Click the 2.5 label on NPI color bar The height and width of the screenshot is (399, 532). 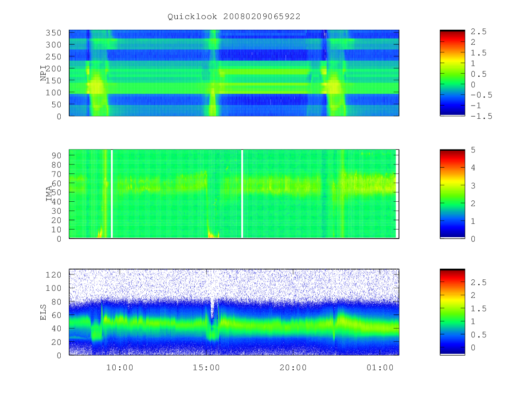click(478, 31)
